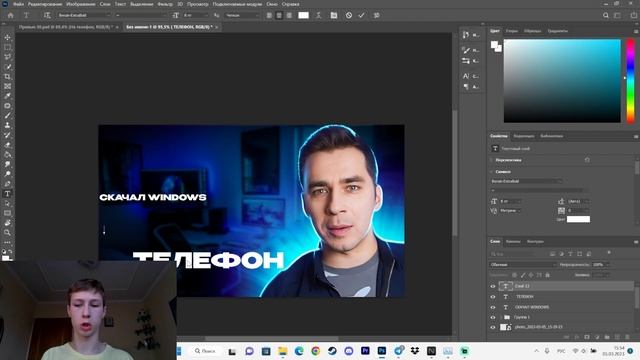
Task: Click the text color swatch in options bar
Action: (x=303, y=15)
